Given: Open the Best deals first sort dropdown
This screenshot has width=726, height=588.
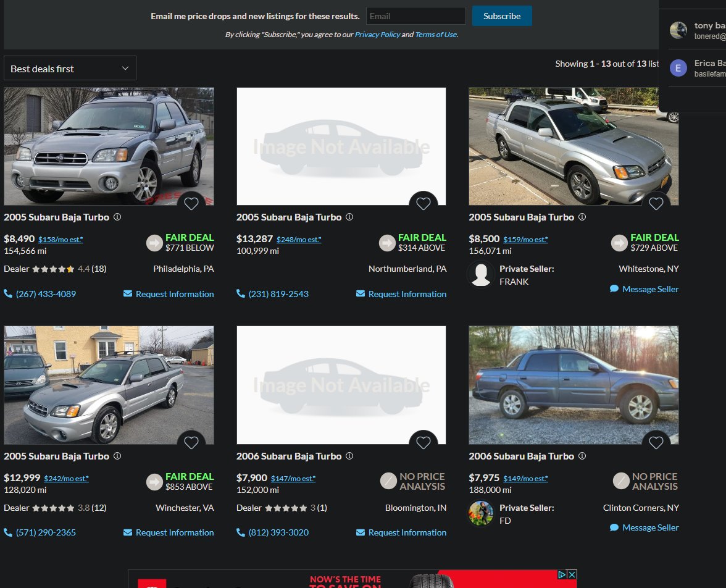Looking at the screenshot, I should (70, 68).
